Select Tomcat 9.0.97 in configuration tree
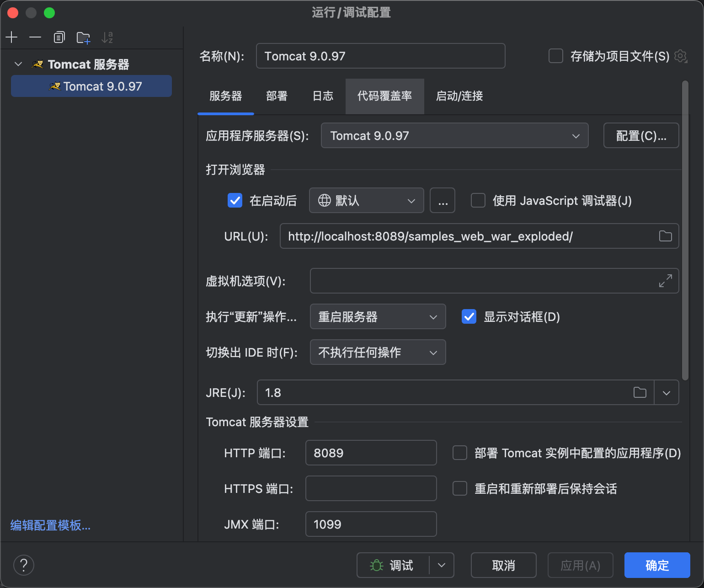 pos(91,86)
